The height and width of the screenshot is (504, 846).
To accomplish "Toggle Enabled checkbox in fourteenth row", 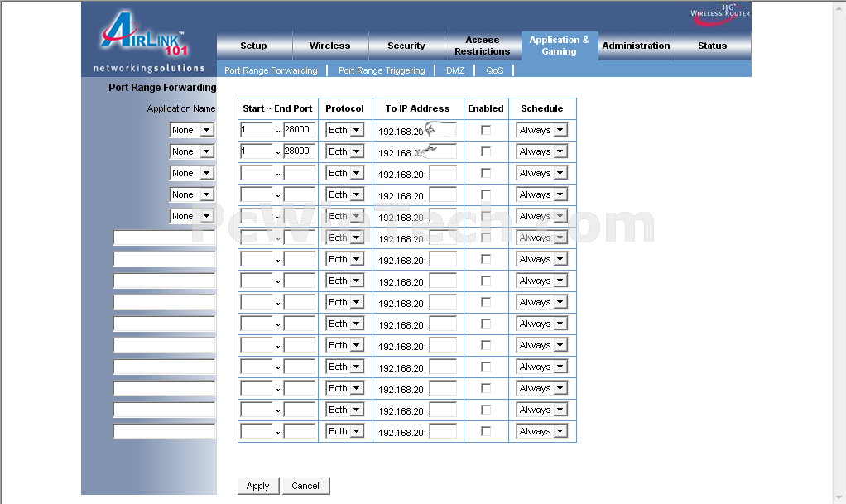I will click(x=486, y=410).
